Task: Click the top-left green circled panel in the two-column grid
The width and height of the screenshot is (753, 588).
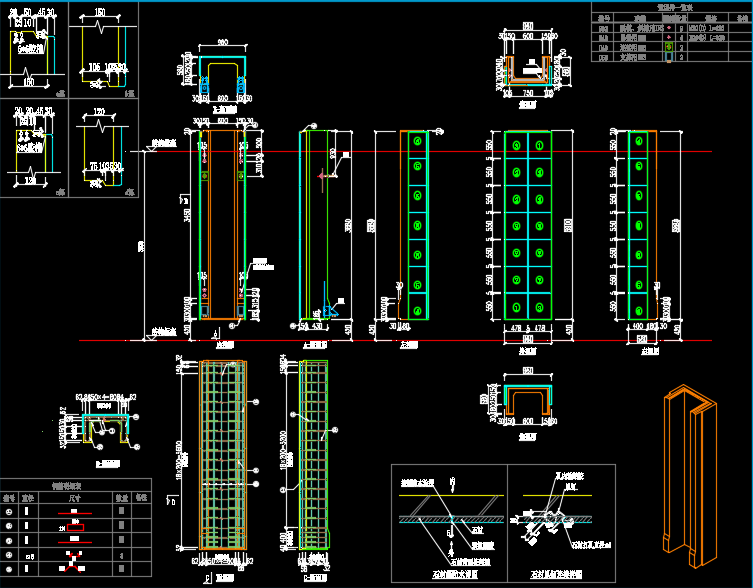Action: click(x=516, y=146)
